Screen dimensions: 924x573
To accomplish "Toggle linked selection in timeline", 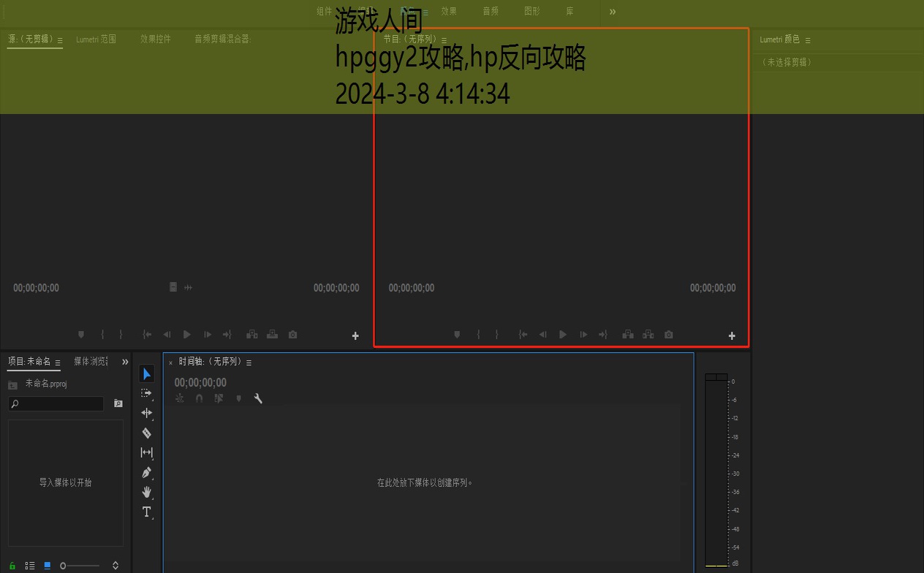I will pos(219,398).
